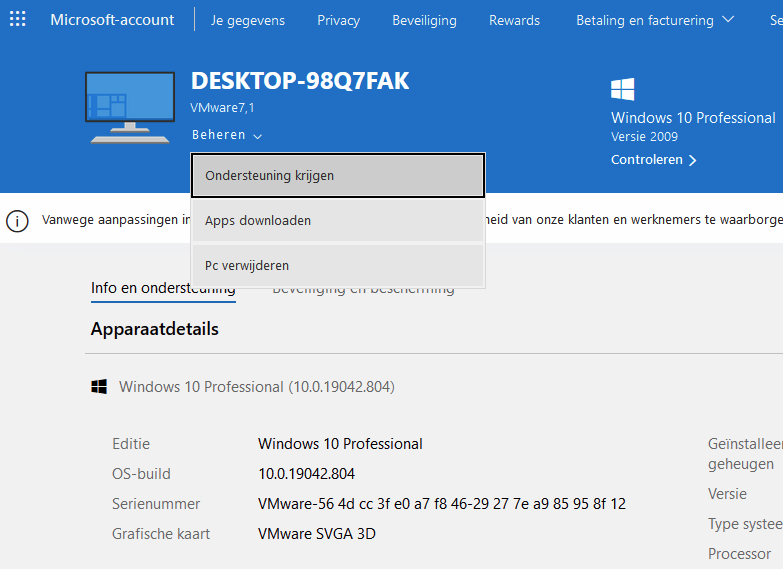Click the Serienummer label
The height and width of the screenshot is (569, 783).
(156, 504)
